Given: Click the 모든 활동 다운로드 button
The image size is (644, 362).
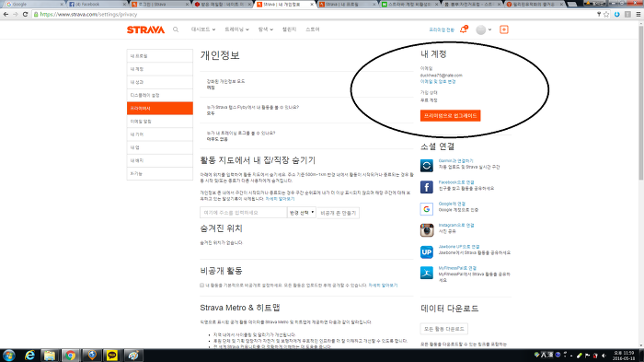Looking at the screenshot, I should click(x=444, y=329).
